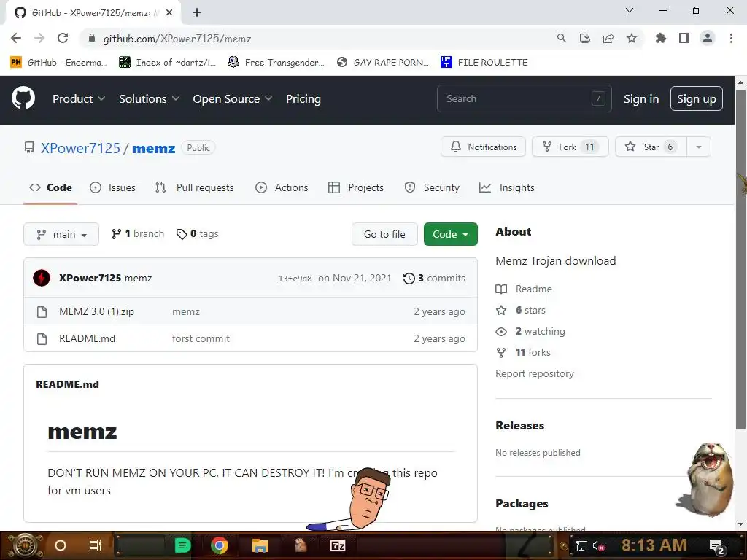Click the Go to file button
Viewport: 747px width, 560px height.
[384, 234]
